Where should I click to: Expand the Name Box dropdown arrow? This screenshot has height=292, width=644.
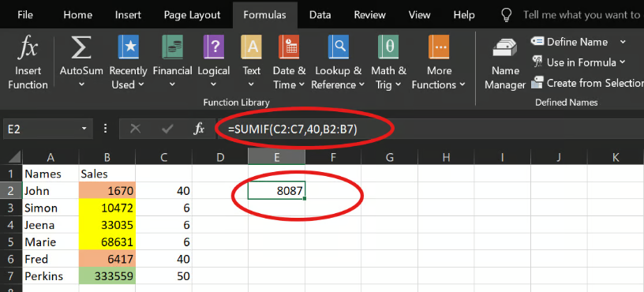point(84,129)
